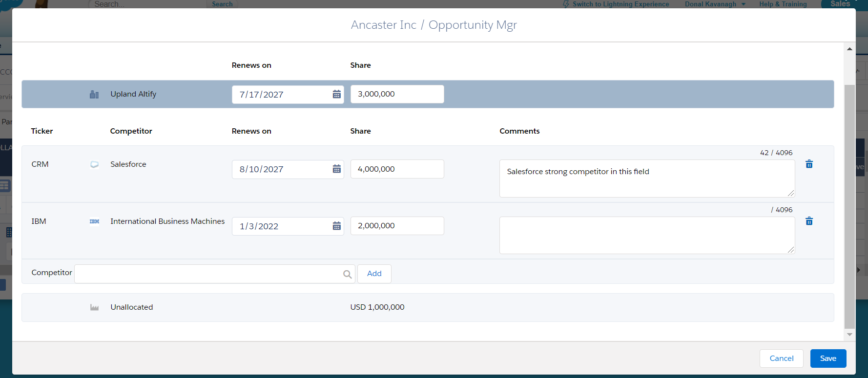Delete the International Business Machines row

[x=809, y=221]
